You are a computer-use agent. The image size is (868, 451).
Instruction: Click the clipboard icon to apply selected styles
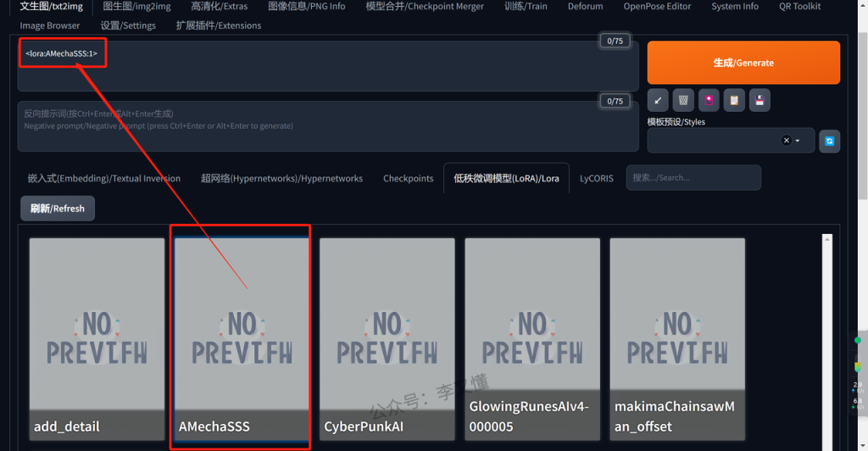point(734,100)
